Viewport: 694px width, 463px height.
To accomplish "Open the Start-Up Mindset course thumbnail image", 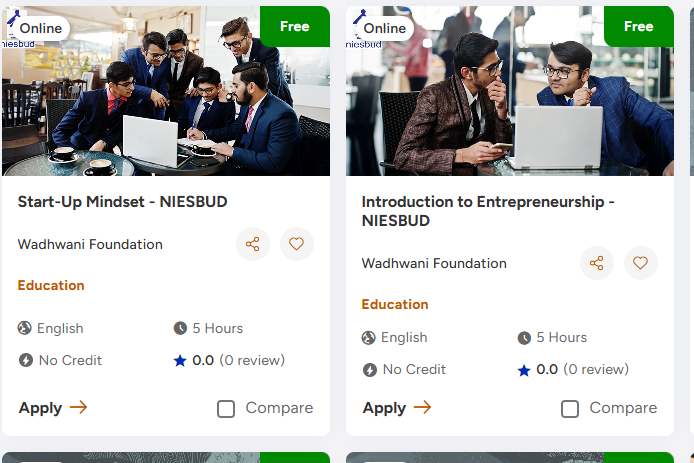I will [x=166, y=100].
